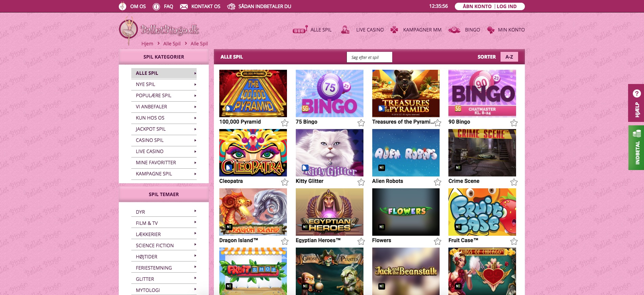Expand the Science Fiction theme arrow

(195, 245)
